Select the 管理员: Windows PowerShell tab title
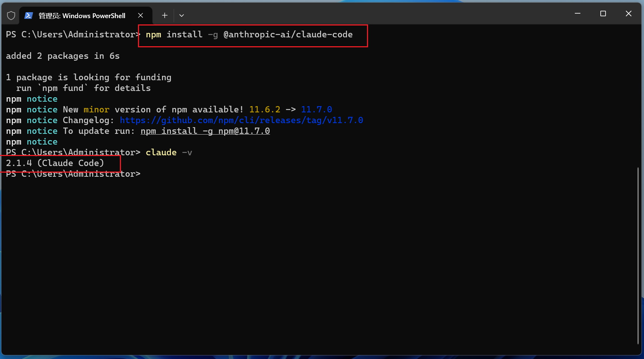 [x=82, y=16]
